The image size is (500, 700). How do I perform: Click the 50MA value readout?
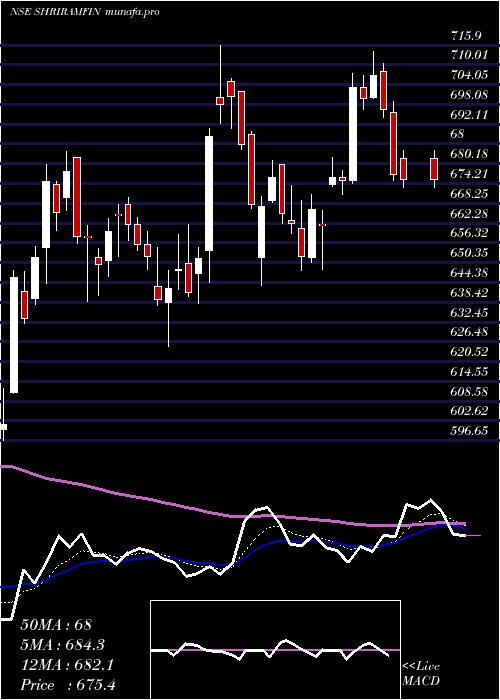(x=56, y=625)
